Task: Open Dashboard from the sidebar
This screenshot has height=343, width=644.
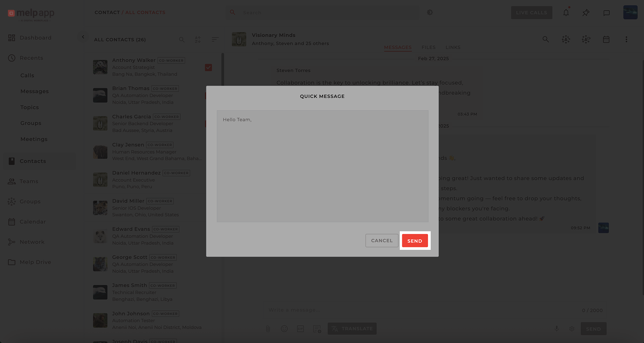Action: pos(35,38)
